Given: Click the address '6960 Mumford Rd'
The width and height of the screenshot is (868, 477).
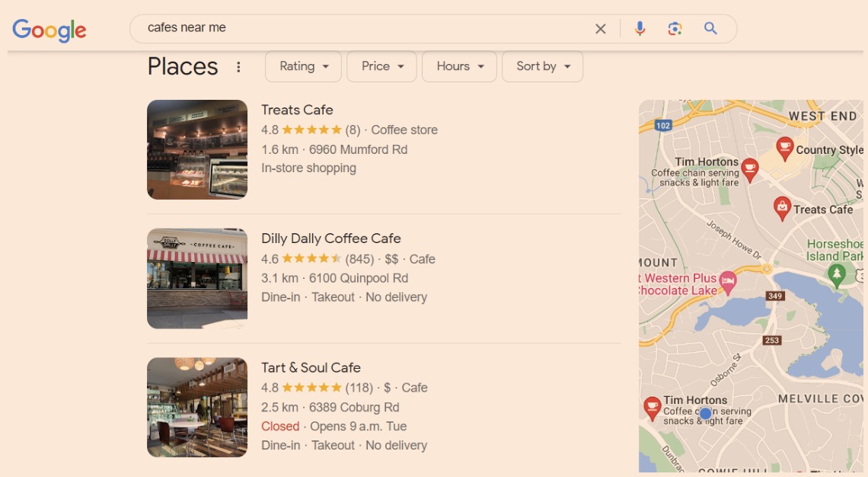Looking at the screenshot, I should pyautogui.click(x=358, y=149).
